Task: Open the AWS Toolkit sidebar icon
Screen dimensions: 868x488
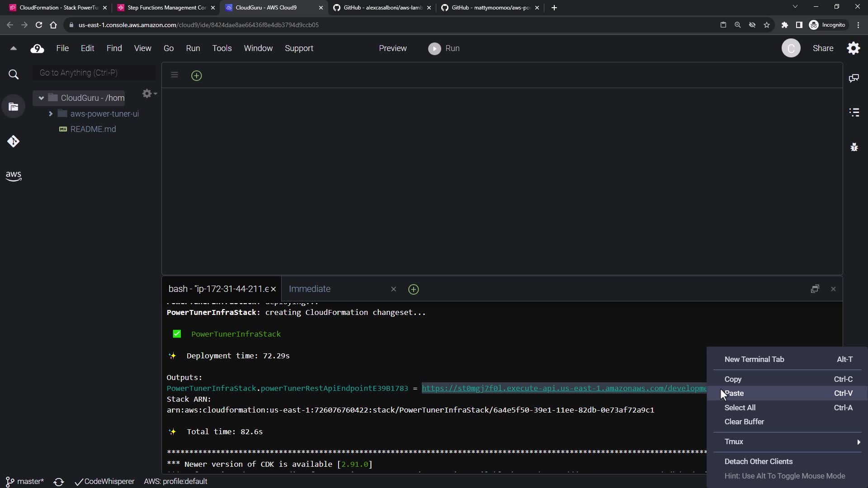Action: coord(14,176)
